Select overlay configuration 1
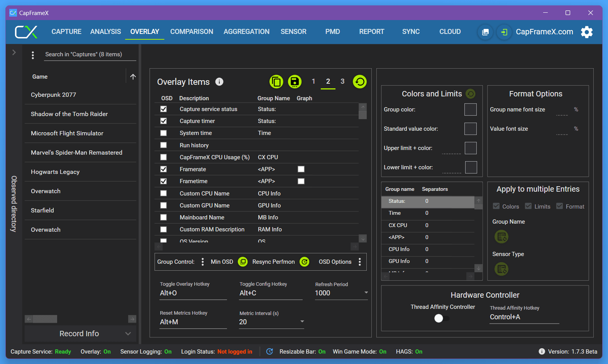608x364 pixels. coord(313,81)
